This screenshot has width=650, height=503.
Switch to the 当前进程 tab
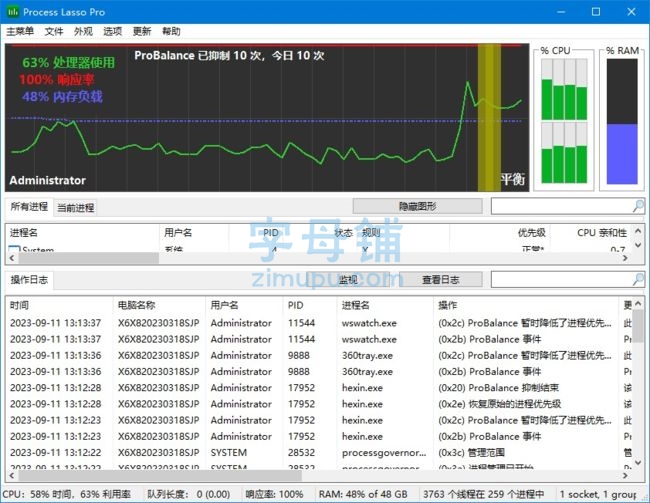(75, 208)
